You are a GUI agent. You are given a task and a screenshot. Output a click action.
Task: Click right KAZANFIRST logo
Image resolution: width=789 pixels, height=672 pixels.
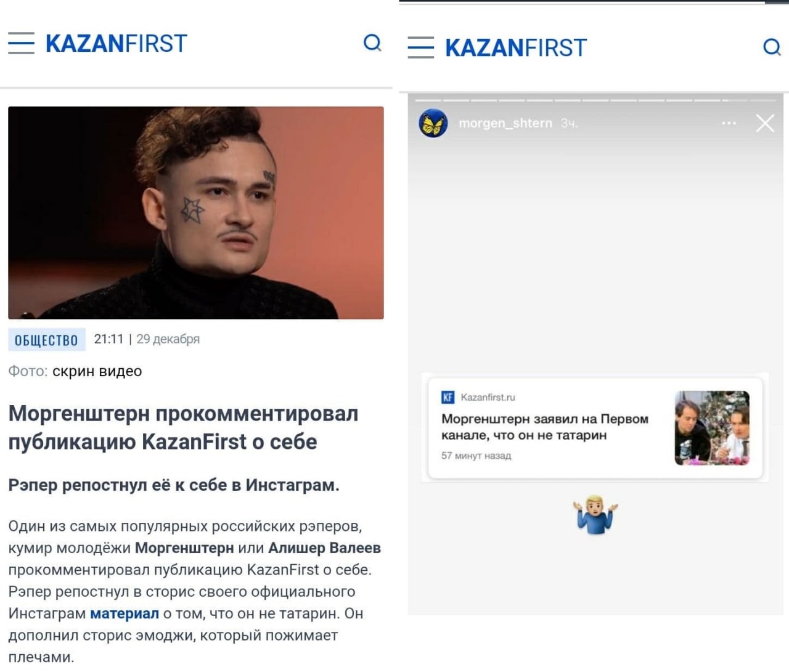pyautogui.click(x=516, y=48)
